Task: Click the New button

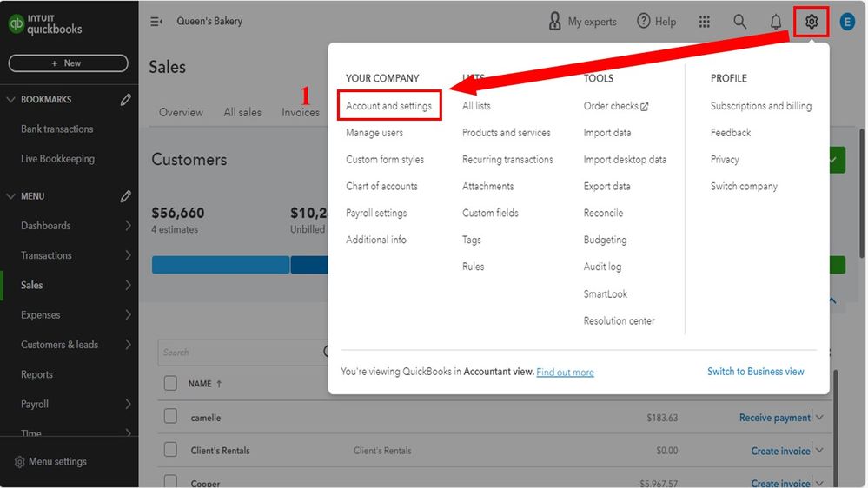Action: click(68, 63)
